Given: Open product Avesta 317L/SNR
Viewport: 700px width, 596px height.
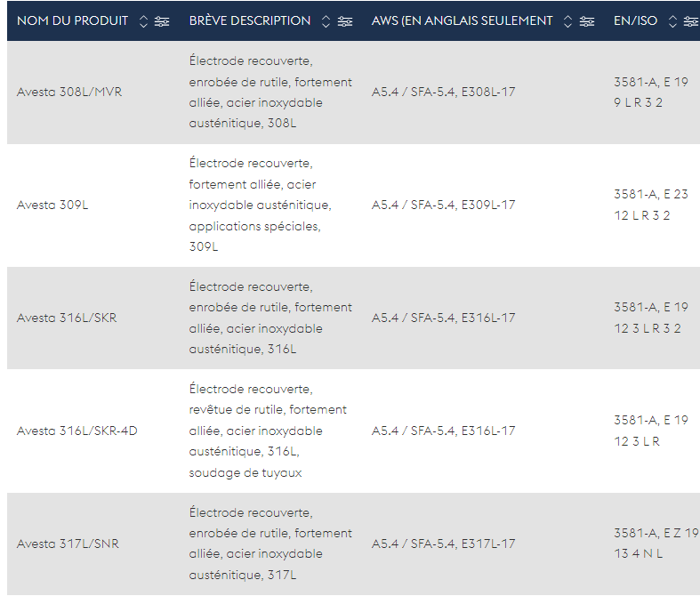Looking at the screenshot, I should pos(68,544).
